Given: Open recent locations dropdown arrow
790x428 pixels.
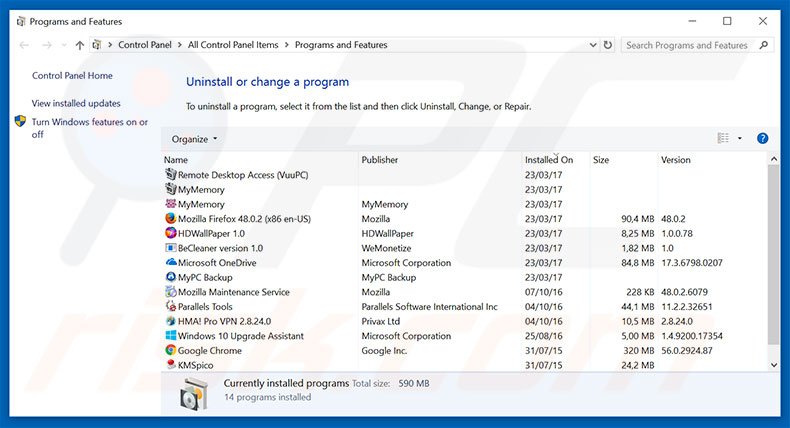Looking at the screenshot, I should pyautogui.click(x=64, y=45).
